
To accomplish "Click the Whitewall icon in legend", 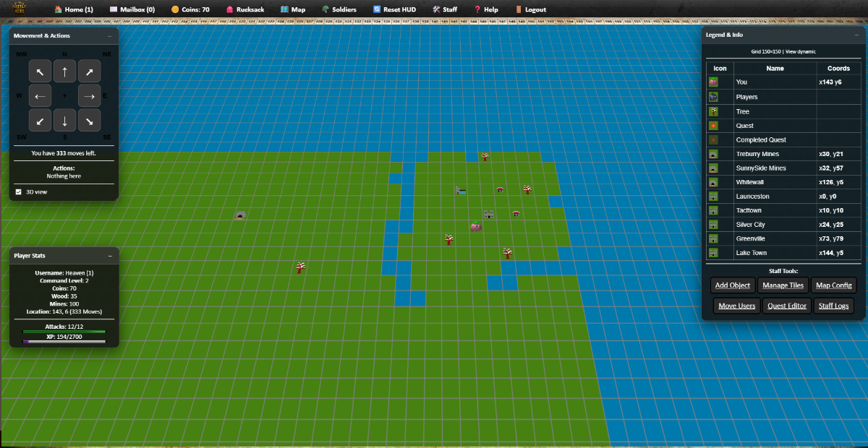I will 713,182.
